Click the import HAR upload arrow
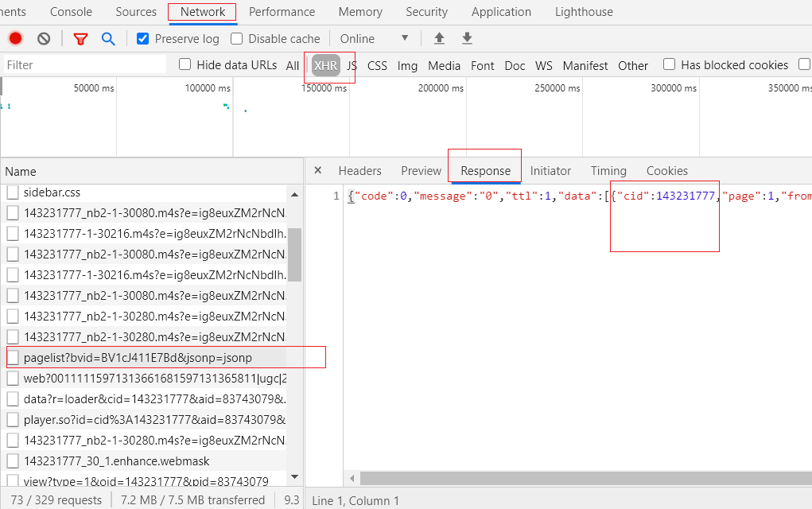Viewport: 812px width, 509px height. [439, 38]
